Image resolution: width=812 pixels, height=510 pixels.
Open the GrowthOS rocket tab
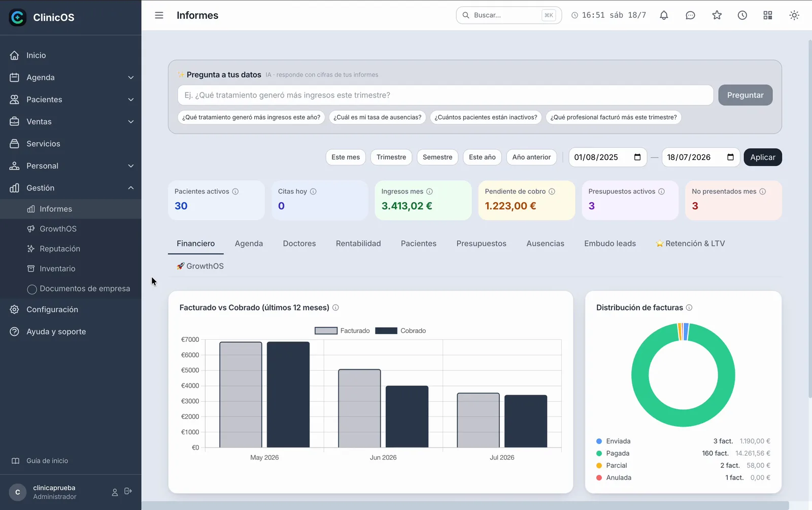point(200,266)
